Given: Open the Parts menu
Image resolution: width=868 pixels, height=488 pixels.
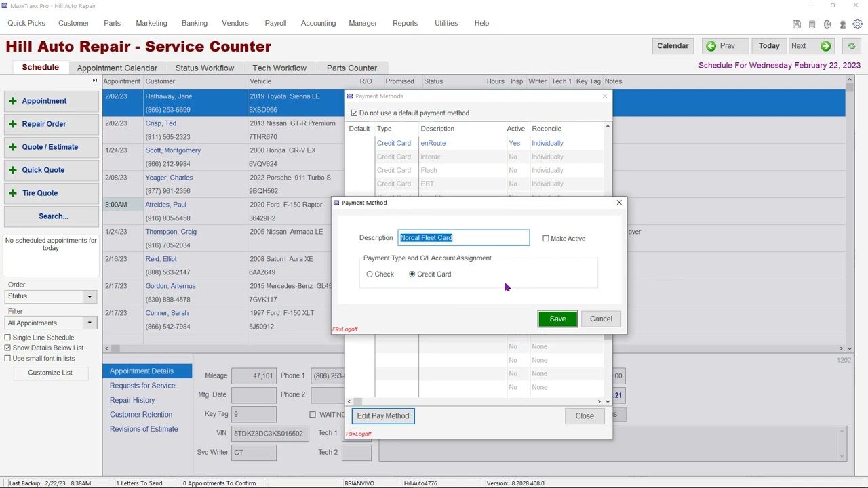Looking at the screenshot, I should click(x=112, y=23).
